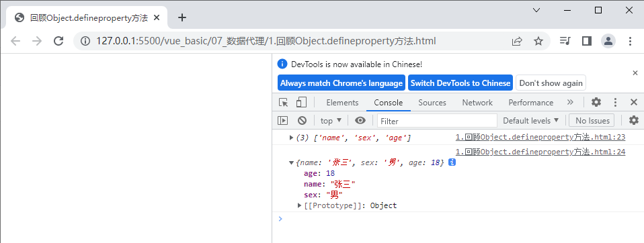Screen dimensions: 644x243
Task: Click the Don't show again button
Action: point(551,83)
